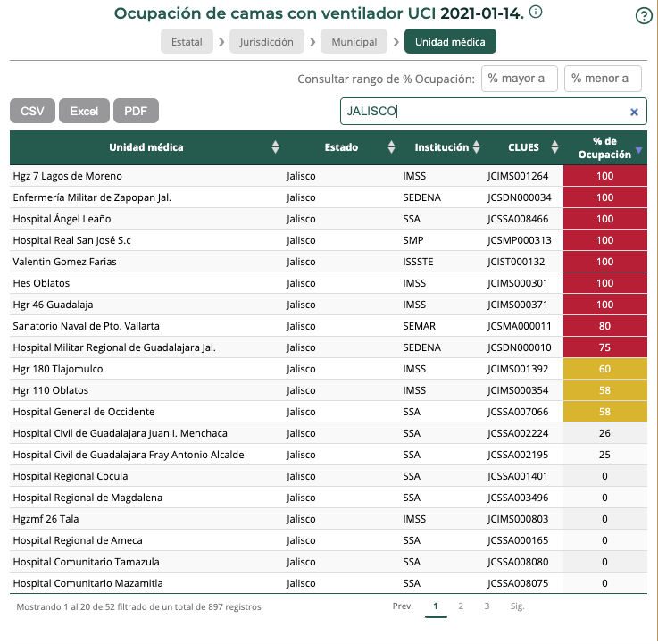Image resolution: width=658 pixels, height=644 pixels.
Task: Click the % mayor a input field
Action: [x=519, y=79]
